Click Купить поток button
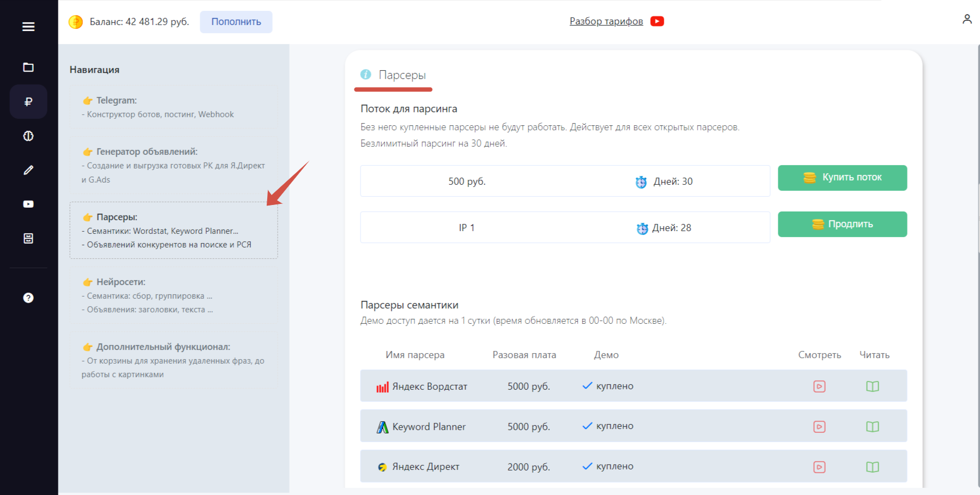Image resolution: width=980 pixels, height=495 pixels. 842,178
